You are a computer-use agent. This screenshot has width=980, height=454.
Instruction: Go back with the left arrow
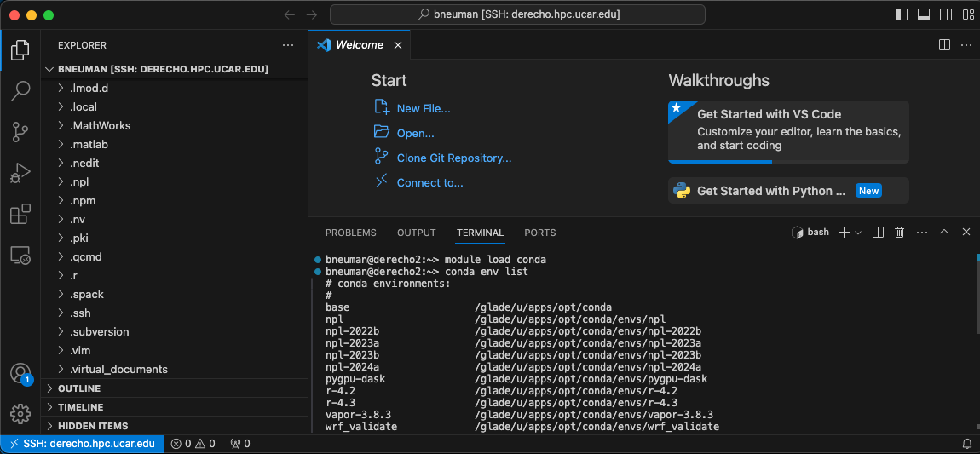[290, 14]
